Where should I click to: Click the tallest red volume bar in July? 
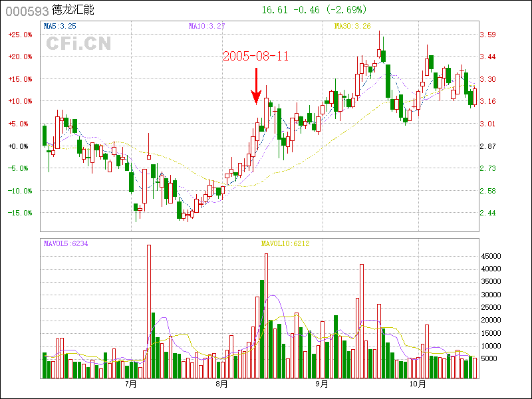(149, 311)
